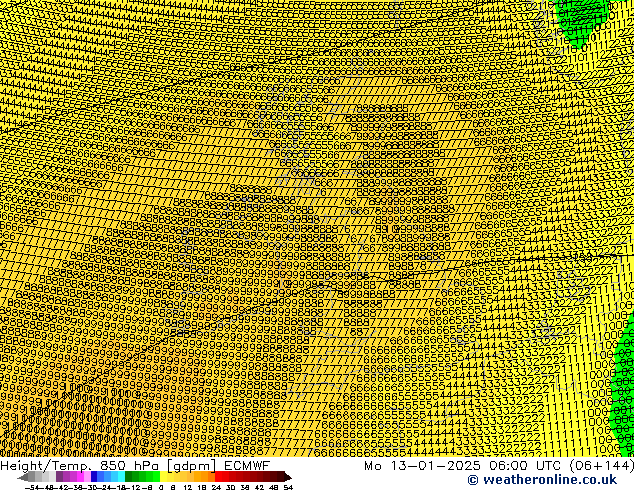Click the legend value label '30'
Viewport: 634px width, 490px height.
pyautogui.click(x=230, y=488)
